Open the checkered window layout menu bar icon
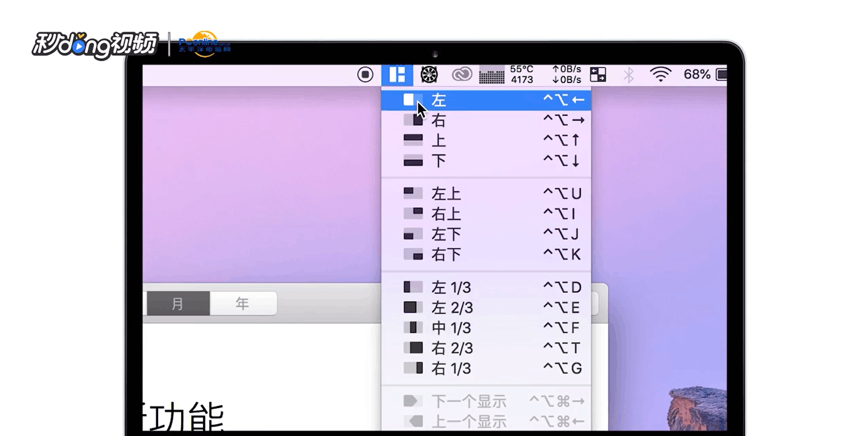Image resolution: width=868 pixels, height=436 pixels. [598, 75]
